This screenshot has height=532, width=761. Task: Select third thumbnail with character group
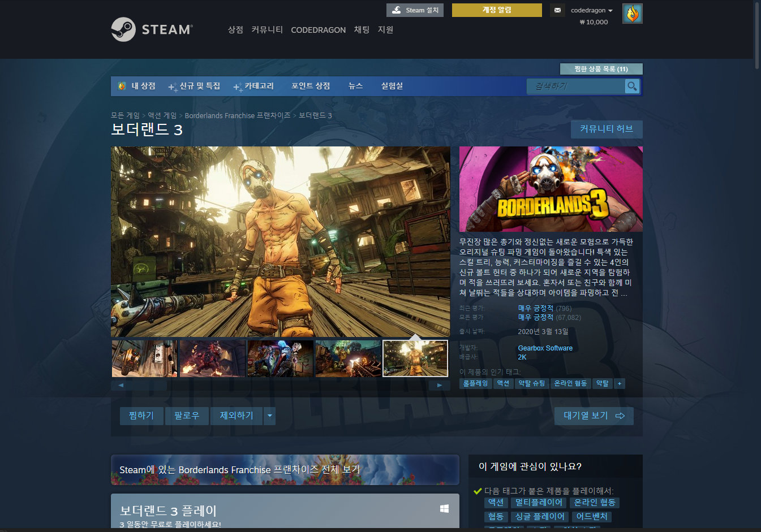click(x=280, y=358)
